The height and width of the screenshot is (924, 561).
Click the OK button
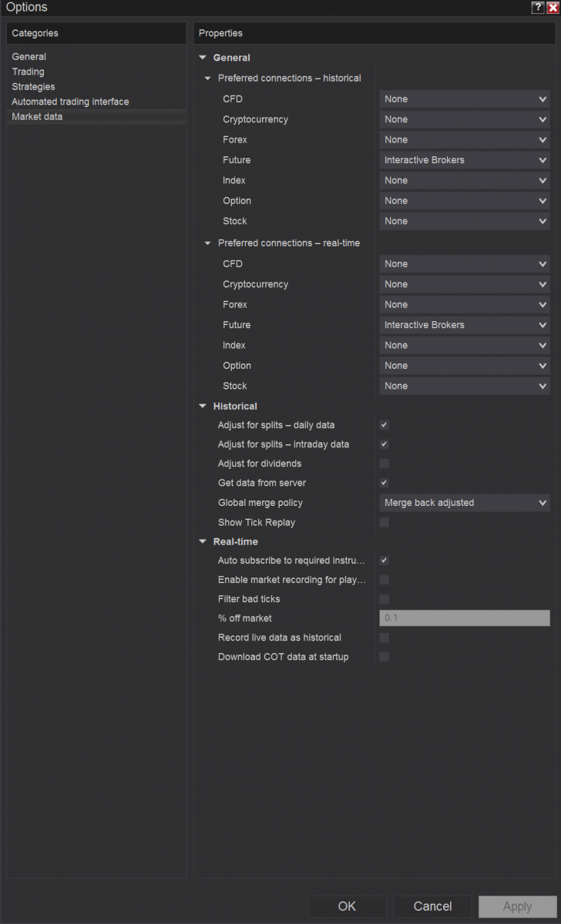click(x=347, y=906)
